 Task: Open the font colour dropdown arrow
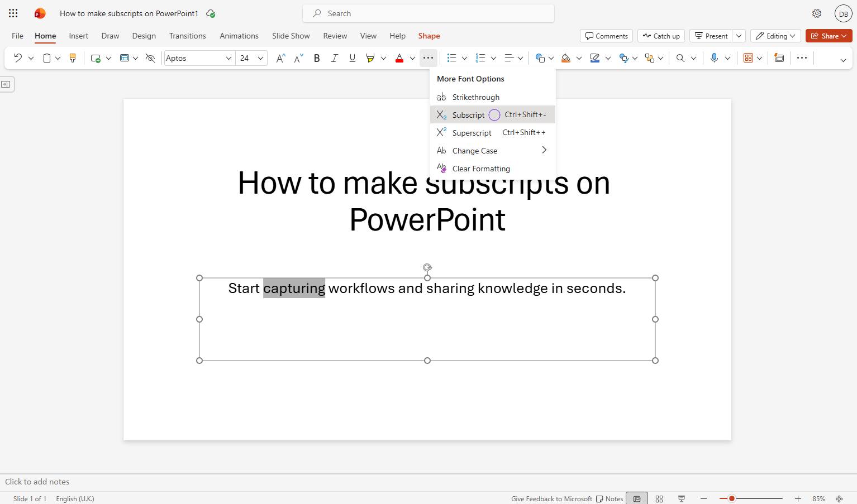pyautogui.click(x=412, y=58)
